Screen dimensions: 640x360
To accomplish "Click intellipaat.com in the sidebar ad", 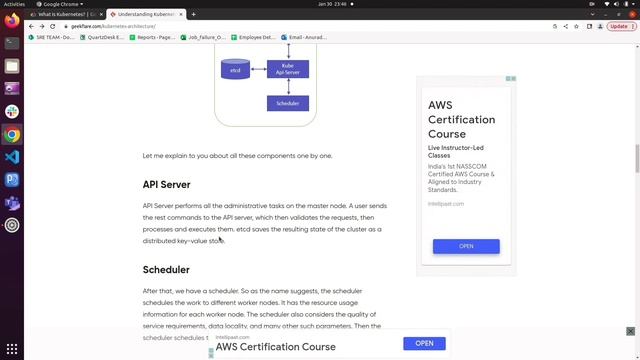I will pyautogui.click(x=446, y=204).
